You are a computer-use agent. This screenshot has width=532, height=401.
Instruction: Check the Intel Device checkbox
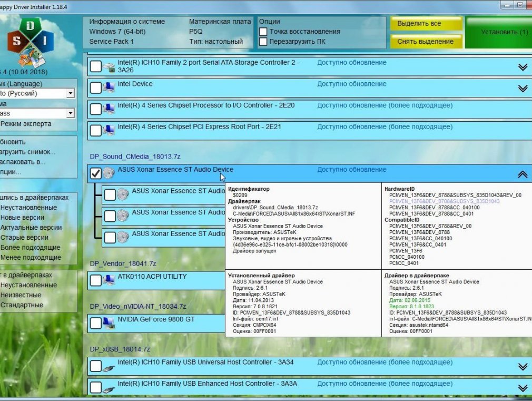(x=96, y=87)
